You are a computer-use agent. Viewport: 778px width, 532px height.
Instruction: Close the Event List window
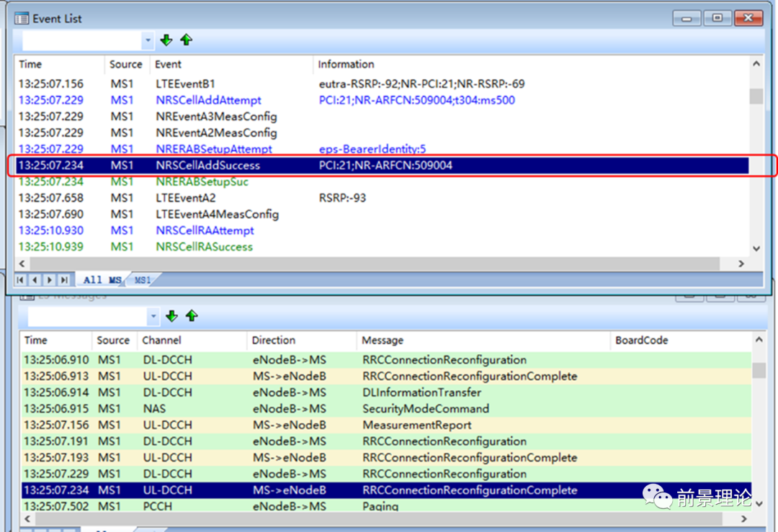[748, 18]
